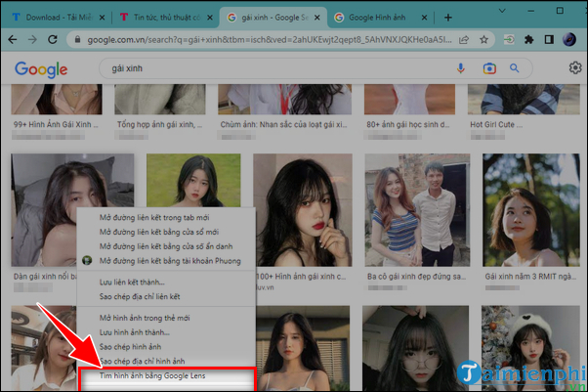
Task: Open the girl on green grass thumbnail
Action: click(193, 181)
